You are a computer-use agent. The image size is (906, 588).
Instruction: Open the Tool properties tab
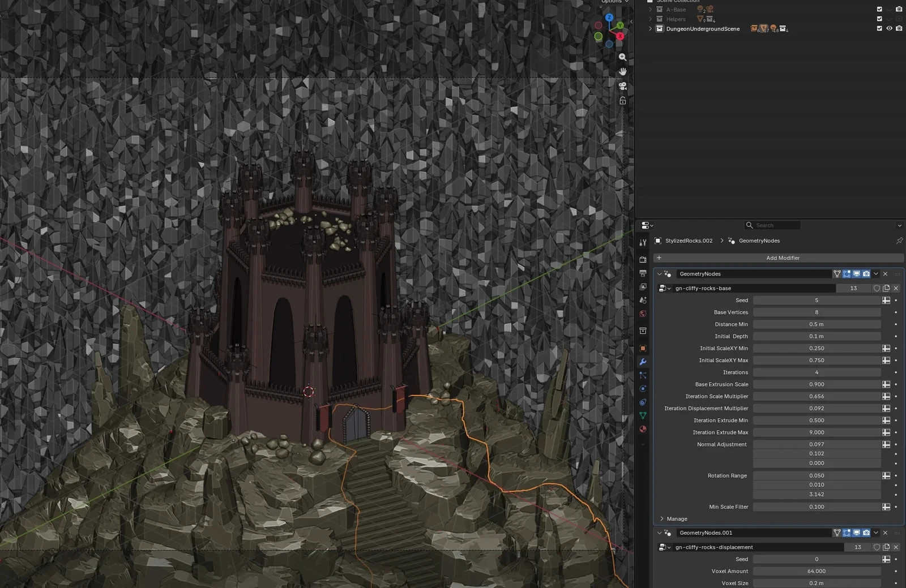(643, 242)
